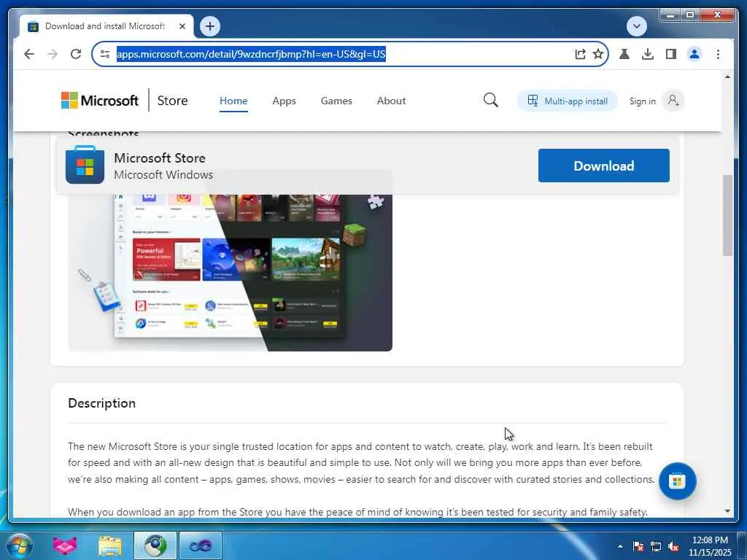Open the pink cat app in taskbar
The width and height of the screenshot is (747, 560).
(x=65, y=545)
